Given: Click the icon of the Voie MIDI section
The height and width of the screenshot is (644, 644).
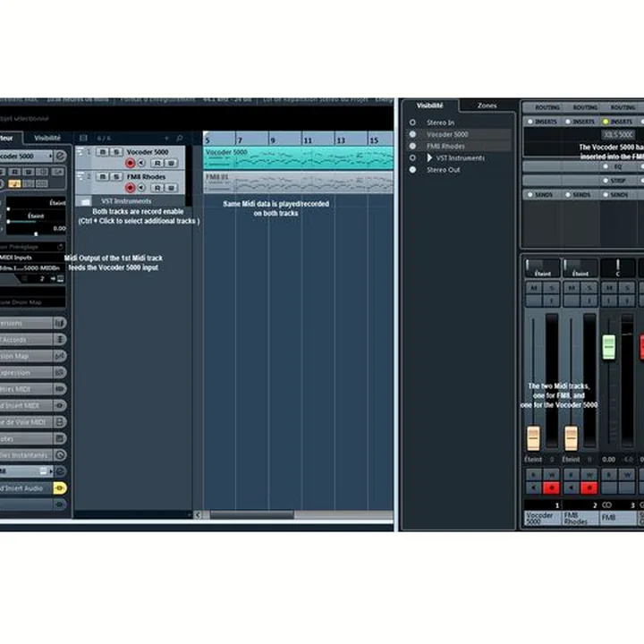Looking at the screenshot, I should pyautogui.click(x=60, y=422).
